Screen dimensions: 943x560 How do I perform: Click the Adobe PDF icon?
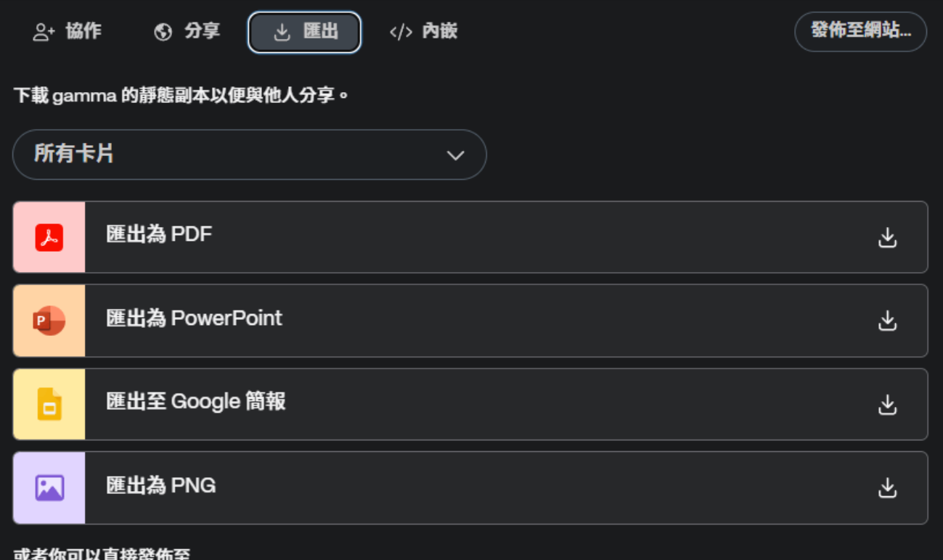coord(49,236)
